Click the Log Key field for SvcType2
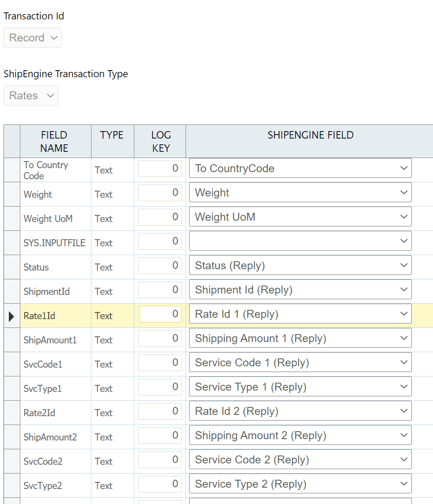The image size is (433, 504). click(160, 484)
